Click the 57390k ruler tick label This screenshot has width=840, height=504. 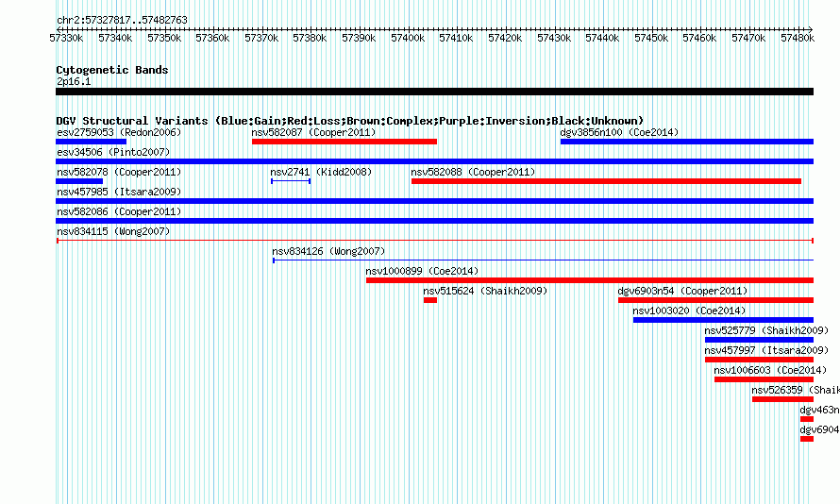coord(359,38)
